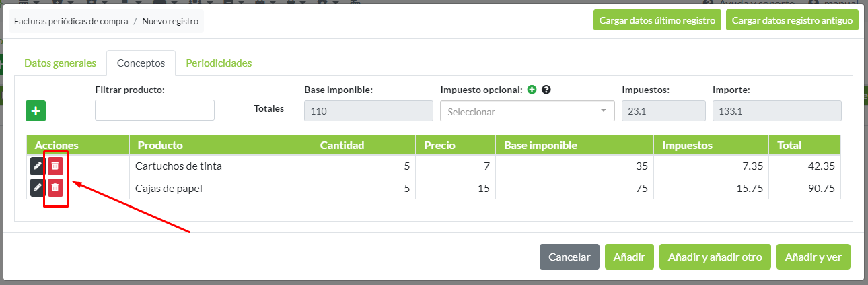Select the Conceptos tab

[141, 63]
